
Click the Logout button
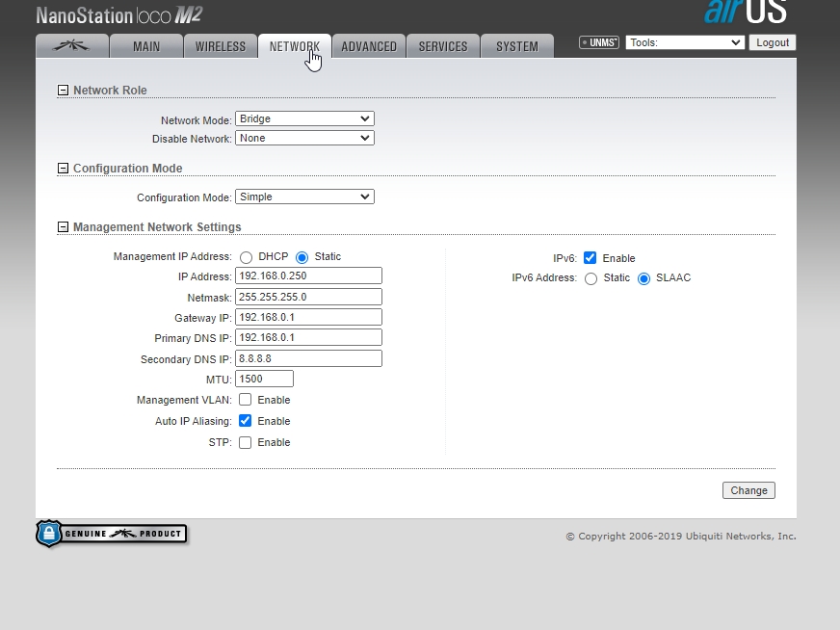click(x=773, y=42)
